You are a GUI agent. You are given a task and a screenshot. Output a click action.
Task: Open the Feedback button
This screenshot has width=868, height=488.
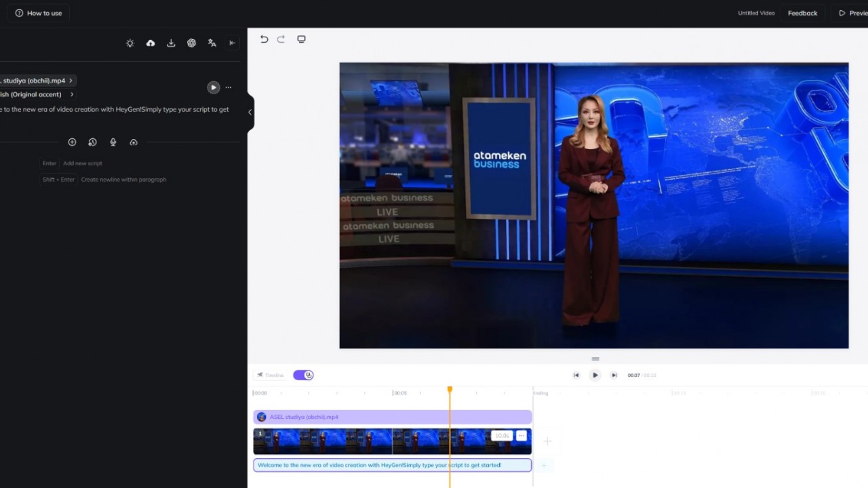coord(802,13)
